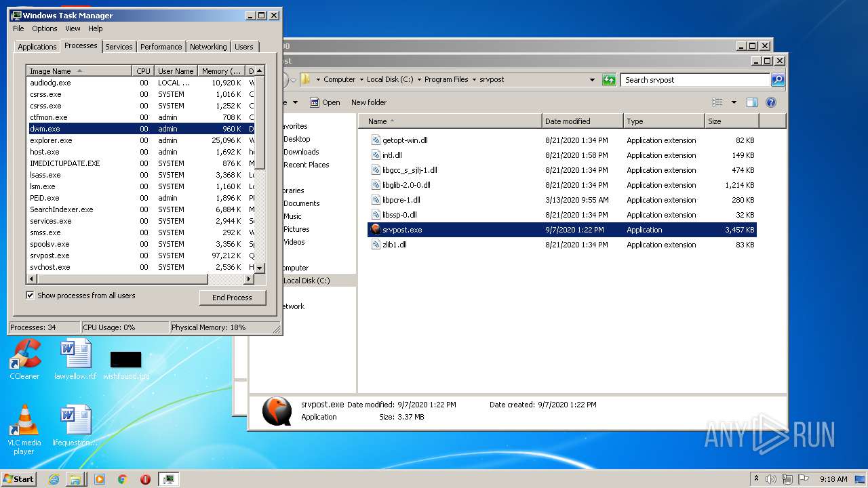The image size is (868, 488).
Task: Launch Opera from taskbar
Action: pos(145,479)
